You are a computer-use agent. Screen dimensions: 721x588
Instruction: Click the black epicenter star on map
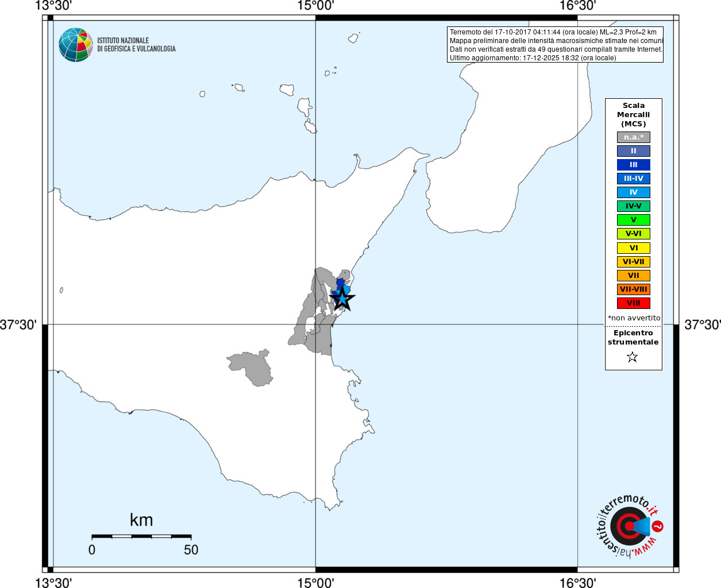click(x=342, y=299)
